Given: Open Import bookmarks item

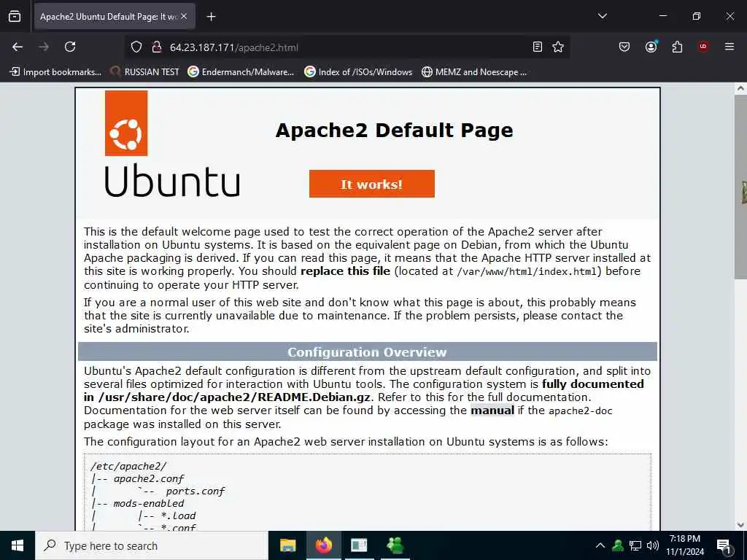Looking at the screenshot, I should point(55,72).
